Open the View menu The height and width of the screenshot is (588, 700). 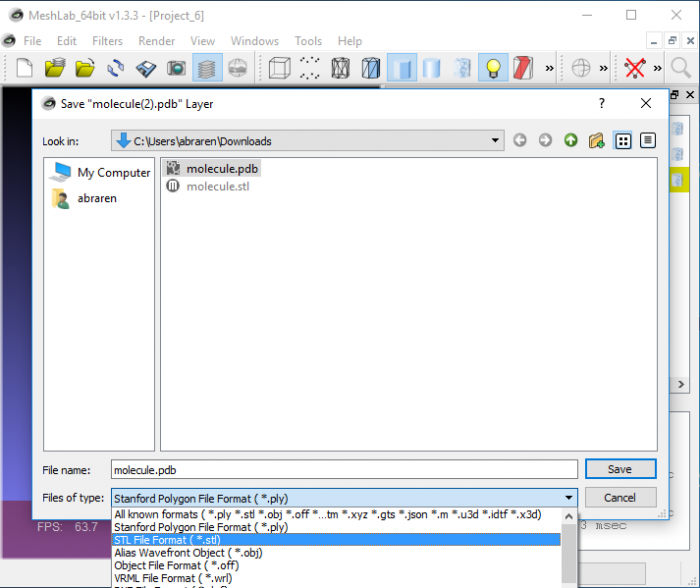click(202, 41)
